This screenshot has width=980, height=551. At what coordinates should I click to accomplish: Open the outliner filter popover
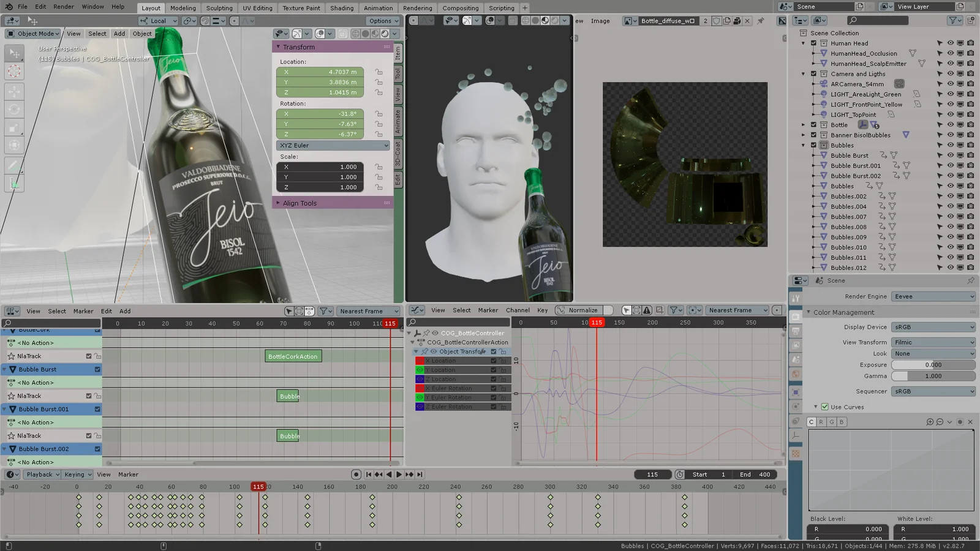pyautogui.click(x=954, y=21)
